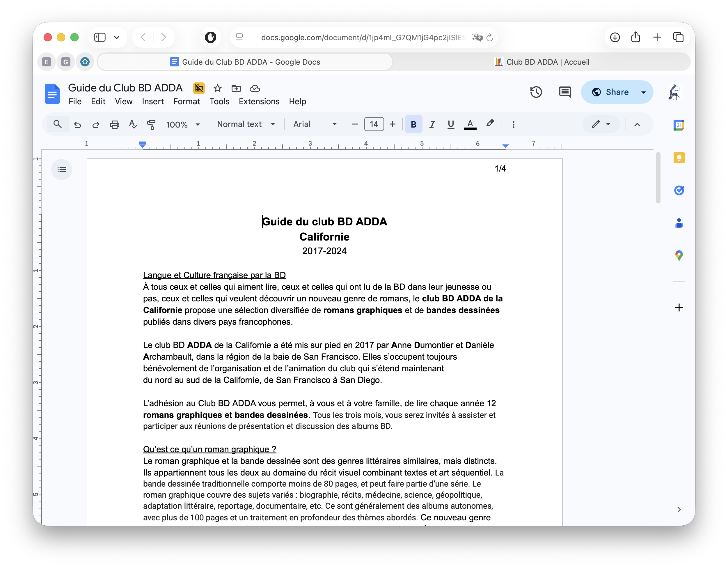Open the Normal text style dropdown

(246, 124)
